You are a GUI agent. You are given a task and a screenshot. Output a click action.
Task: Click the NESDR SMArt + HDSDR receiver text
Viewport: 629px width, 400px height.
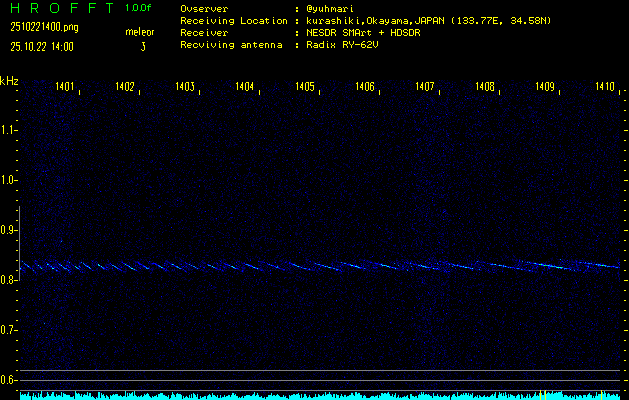click(x=366, y=33)
